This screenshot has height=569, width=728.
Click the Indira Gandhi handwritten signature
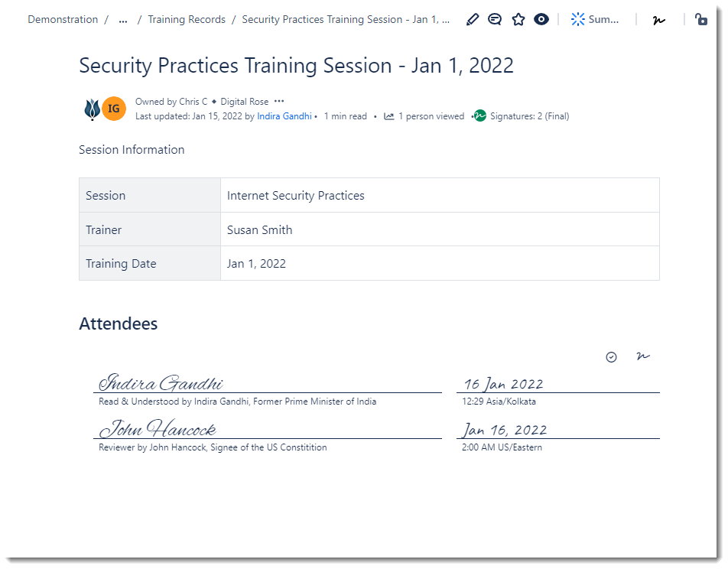161,383
